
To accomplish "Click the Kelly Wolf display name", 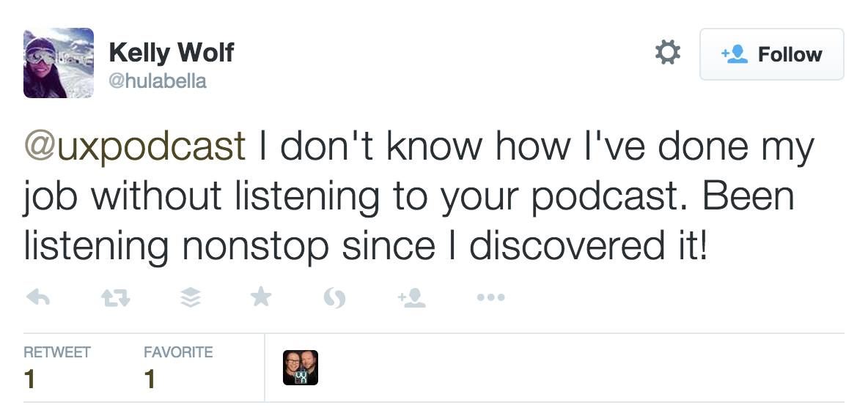I will pos(172,53).
